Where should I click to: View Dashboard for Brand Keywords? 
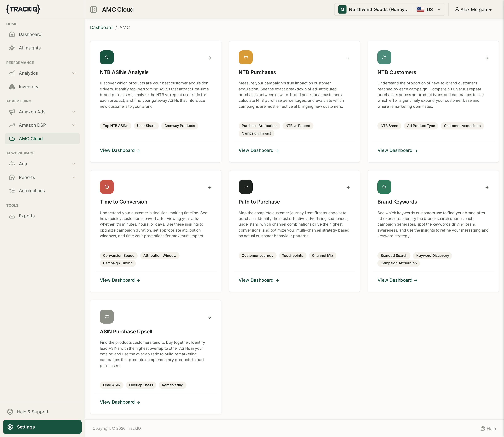pyautogui.click(x=397, y=280)
